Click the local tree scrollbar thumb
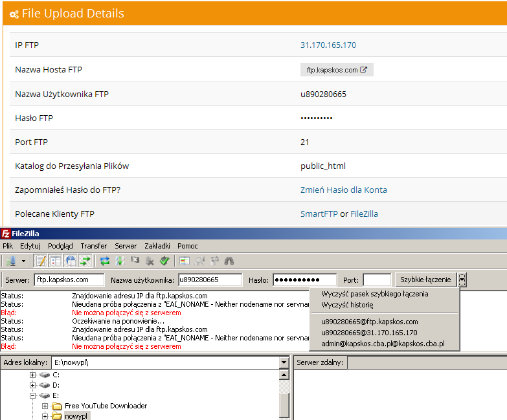This screenshot has width=507, height=420. (x=284, y=406)
